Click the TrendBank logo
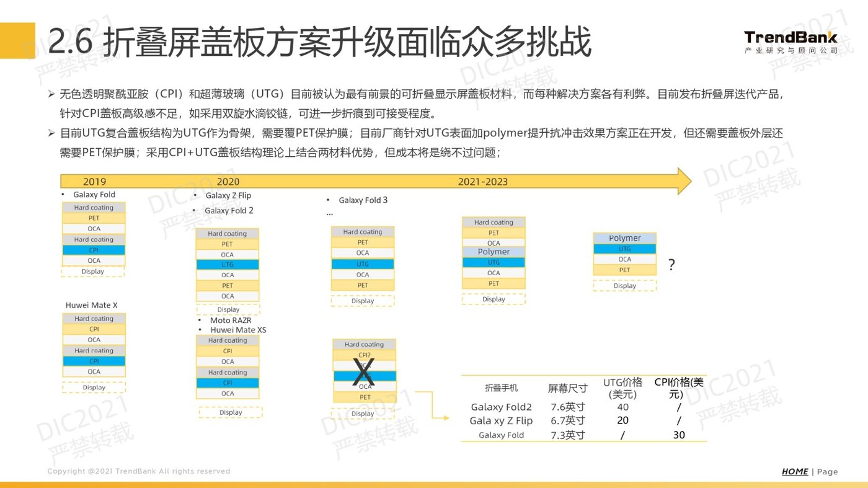Screen dimensions: 868x488 click(790, 42)
